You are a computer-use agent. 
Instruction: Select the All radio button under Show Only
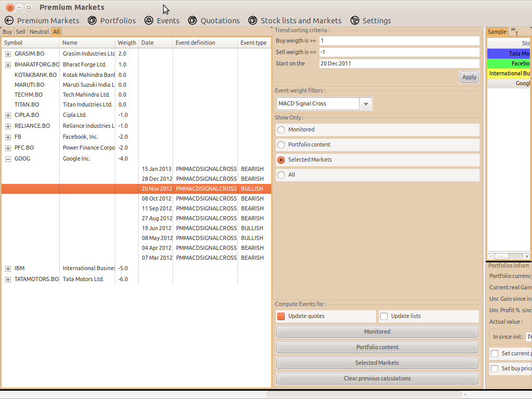coord(281,175)
